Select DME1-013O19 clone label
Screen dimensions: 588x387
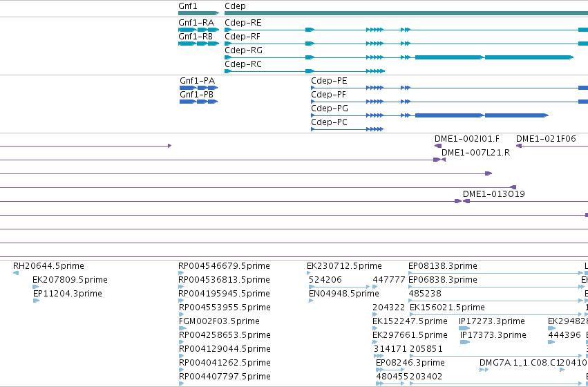(x=494, y=194)
